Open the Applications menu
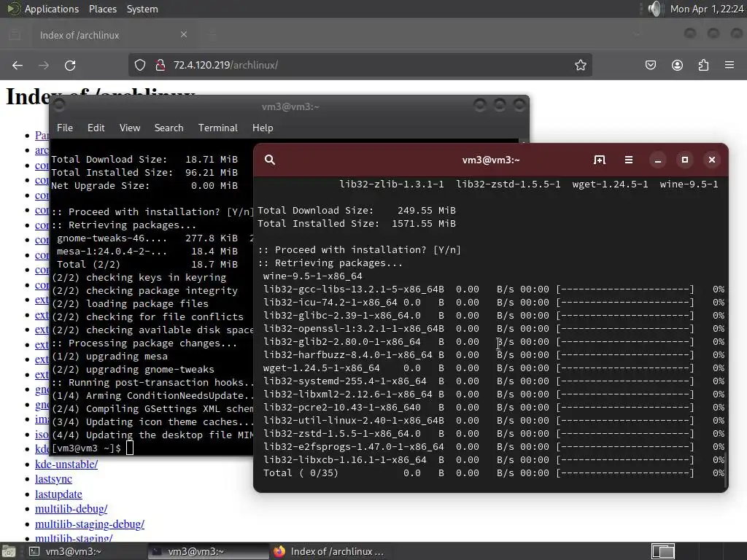747x560 pixels. pyautogui.click(x=52, y=9)
